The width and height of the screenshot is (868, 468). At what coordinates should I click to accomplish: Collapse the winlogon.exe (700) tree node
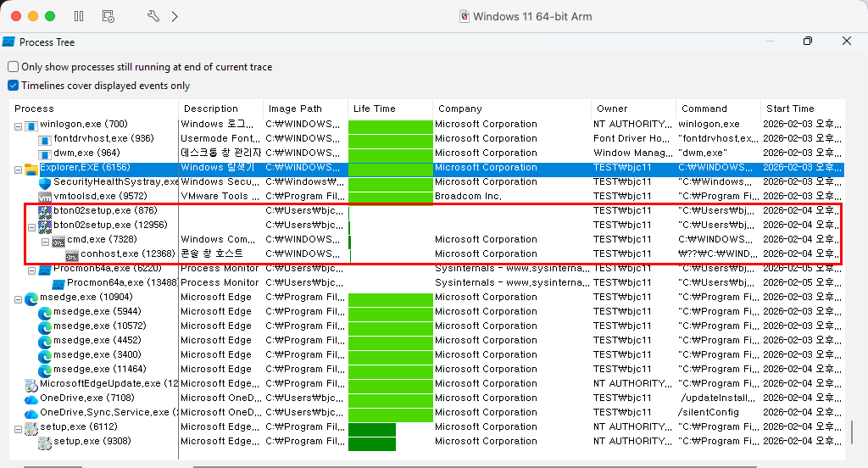pyautogui.click(x=19, y=125)
